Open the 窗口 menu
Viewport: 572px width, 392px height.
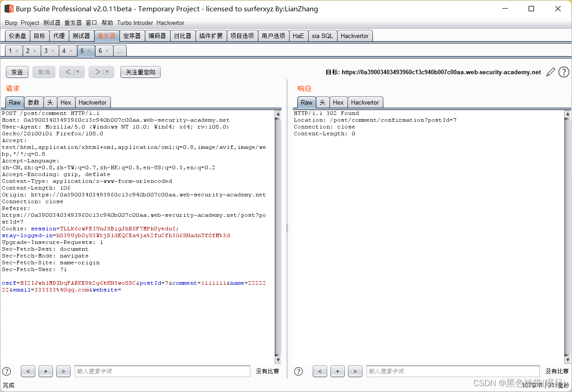pyautogui.click(x=91, y=23)
